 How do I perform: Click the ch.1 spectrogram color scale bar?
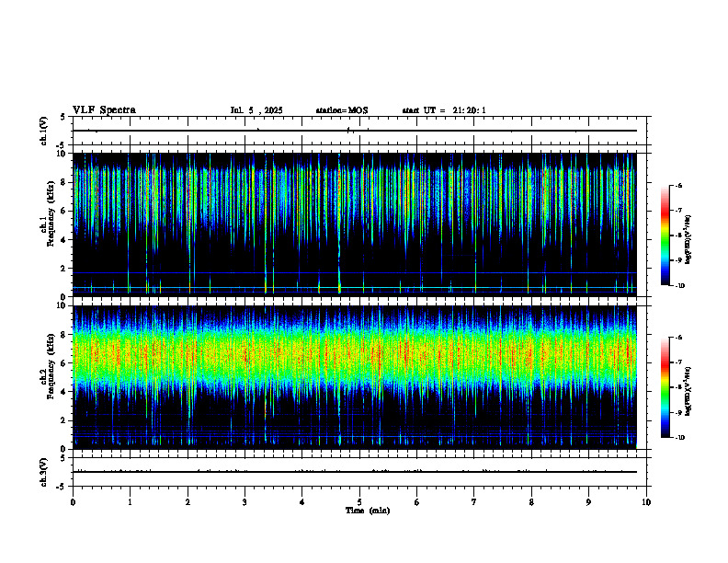(x=665, y=236)
